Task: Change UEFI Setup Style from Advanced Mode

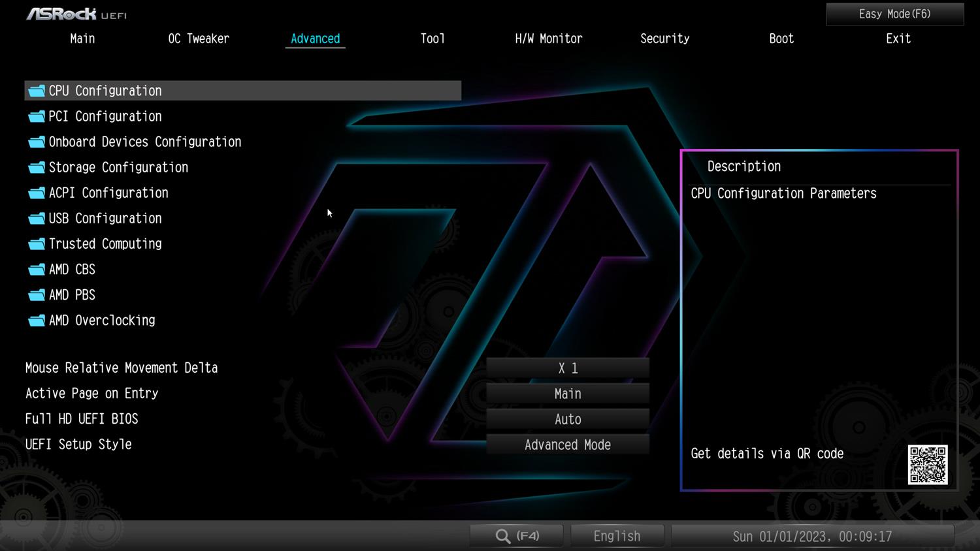Action: [x=567, y=445]
